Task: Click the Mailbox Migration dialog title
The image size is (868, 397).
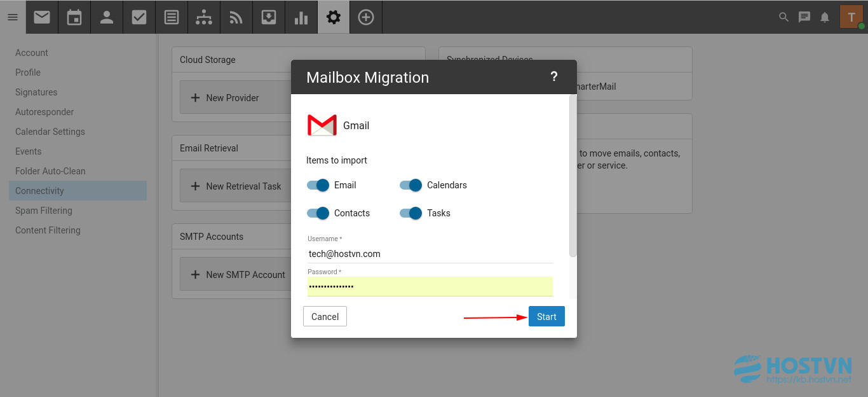Action: click(367, 78)
